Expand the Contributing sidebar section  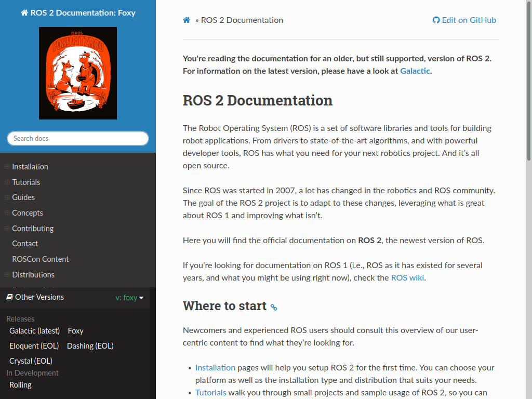coord(7,229)
